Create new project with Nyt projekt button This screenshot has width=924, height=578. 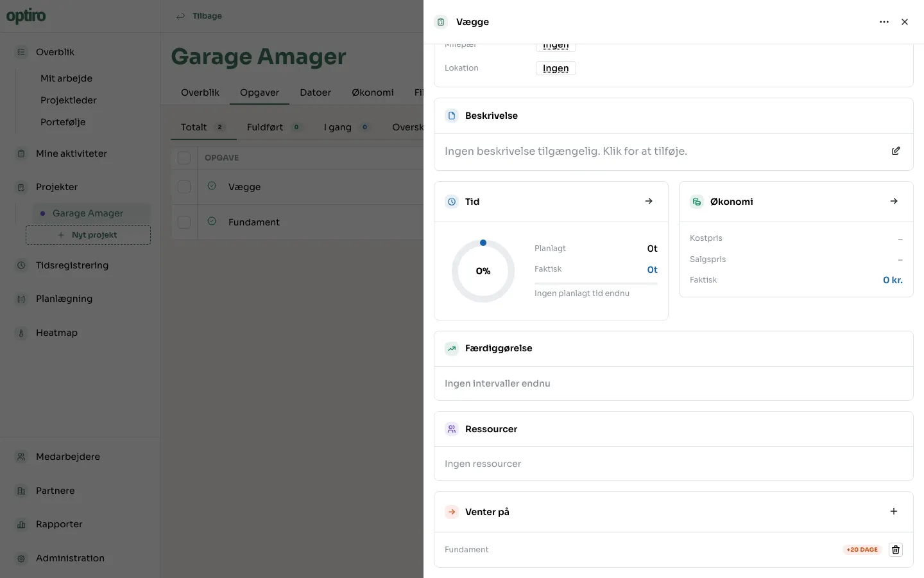tap(88, 235)
